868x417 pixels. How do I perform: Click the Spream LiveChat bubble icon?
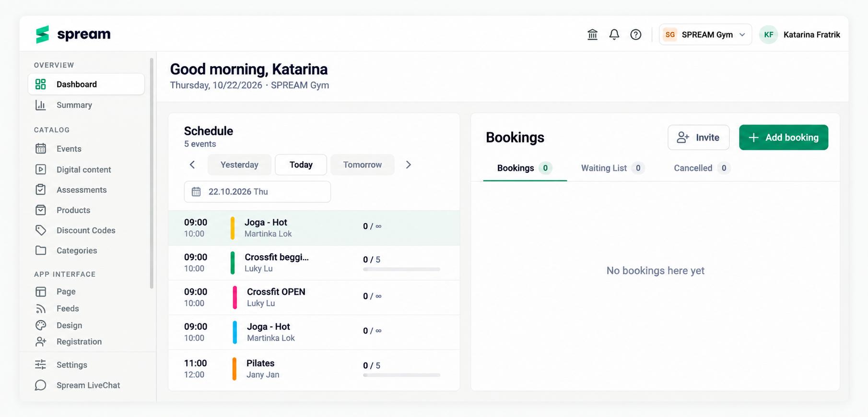tap(41, 385)
